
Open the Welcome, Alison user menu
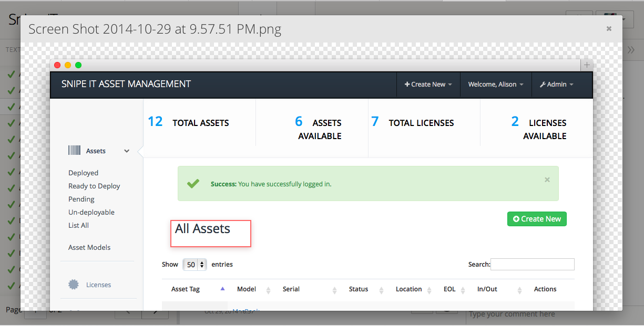(496, 84)
